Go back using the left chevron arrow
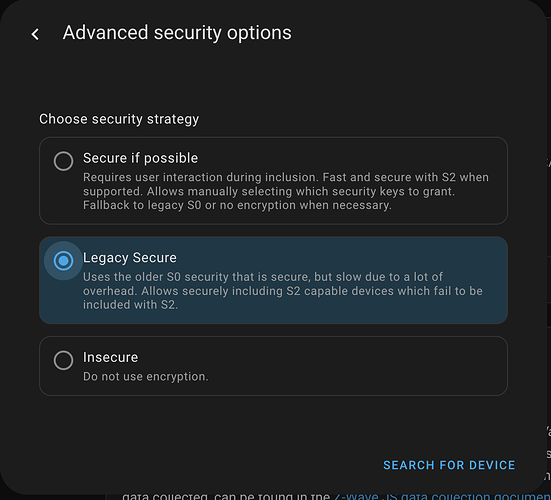This screenshot has width=551, height=500. click(x=35, y=34)
